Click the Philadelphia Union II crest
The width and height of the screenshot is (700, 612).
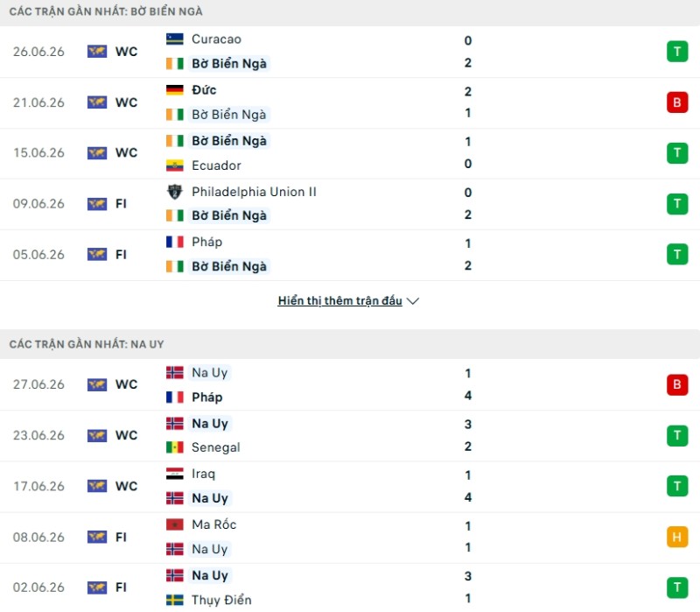point(174,192)
